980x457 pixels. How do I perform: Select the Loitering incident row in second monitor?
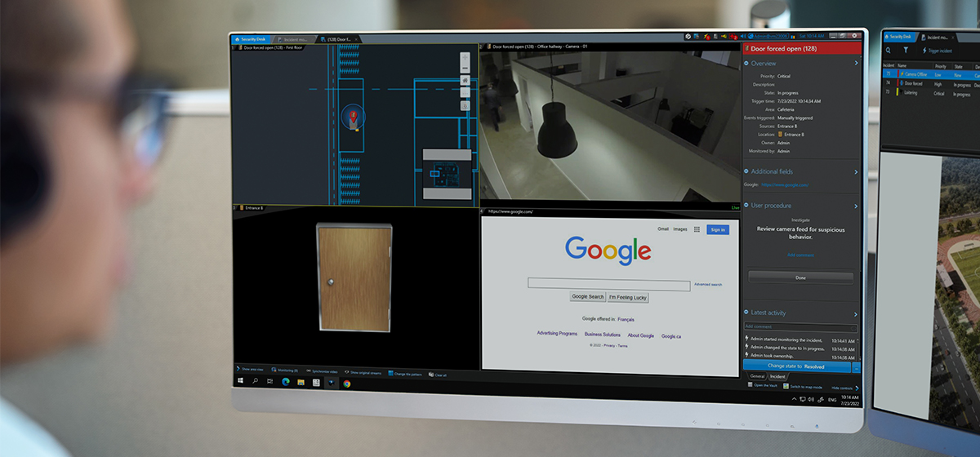click(931, 92)
